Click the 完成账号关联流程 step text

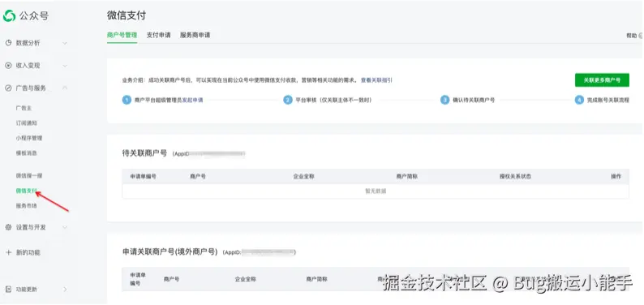pos(608,100)
